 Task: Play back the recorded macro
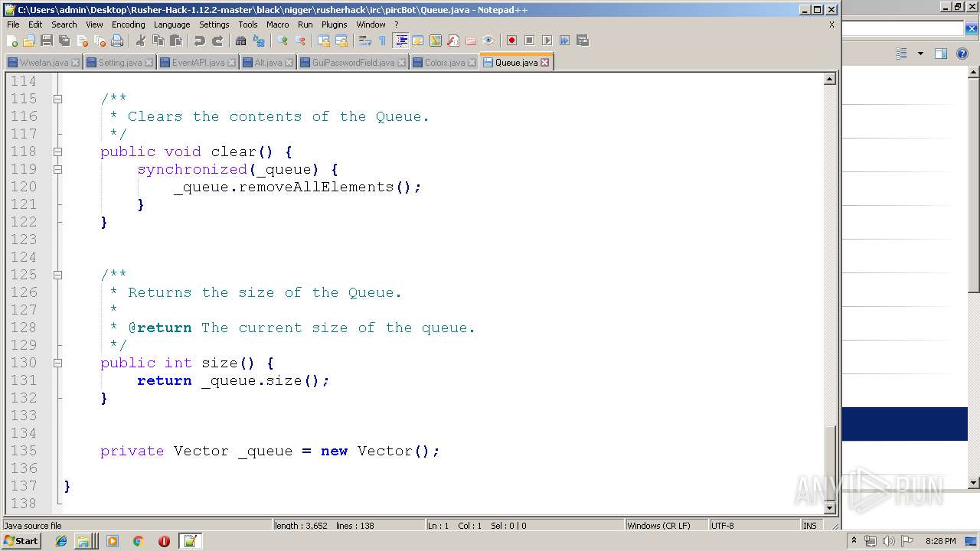point(547,41)
